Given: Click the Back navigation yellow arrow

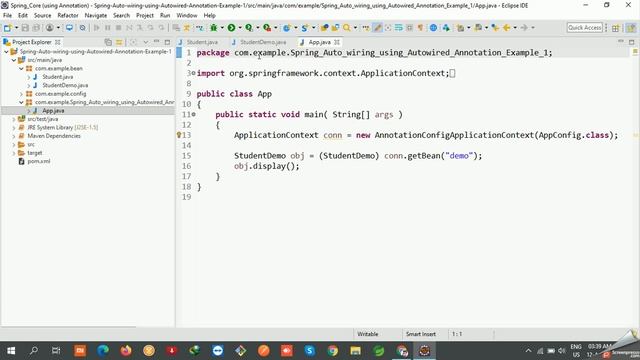Looking at the screenshot, I should click(507, 28).
